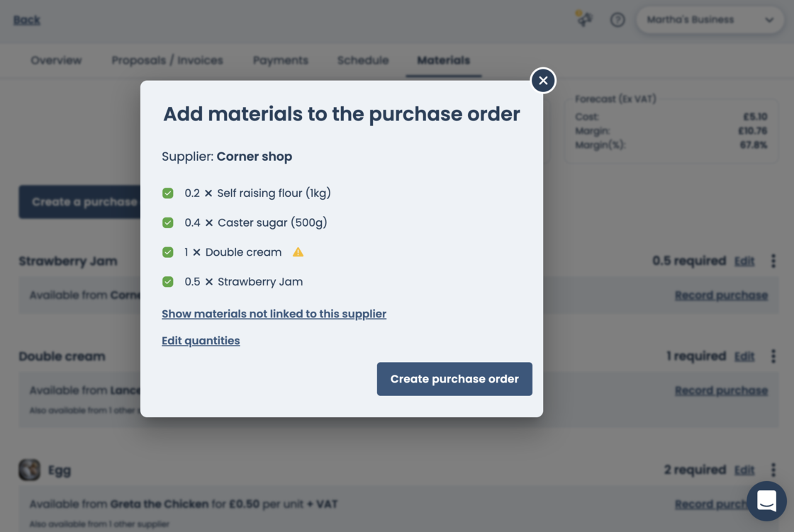Screen dimensions: 794x532
Task: Click the sparkle icon in the header
Action: tap(584, 19)
